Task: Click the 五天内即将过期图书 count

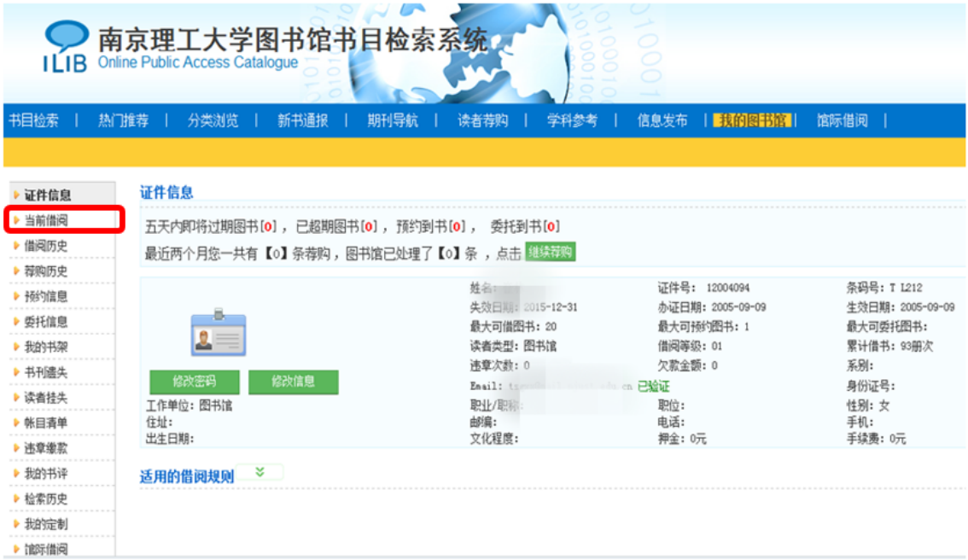Action: tap(269, 226)
